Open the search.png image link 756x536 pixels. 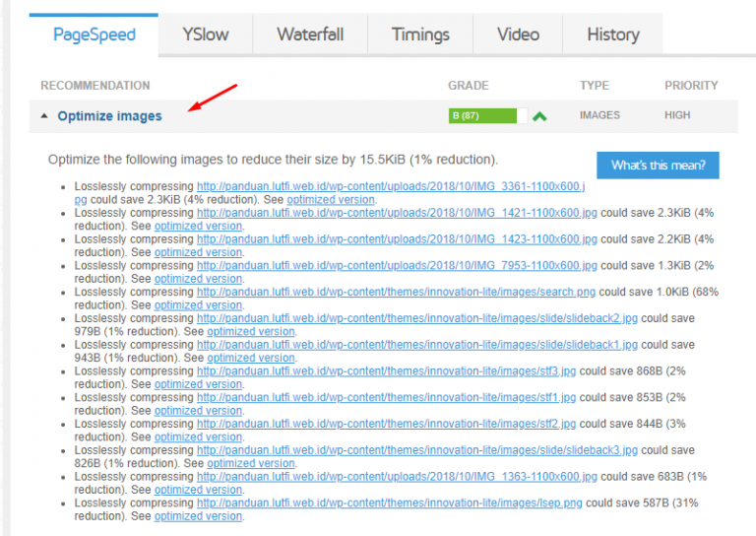tap(396, 292)
